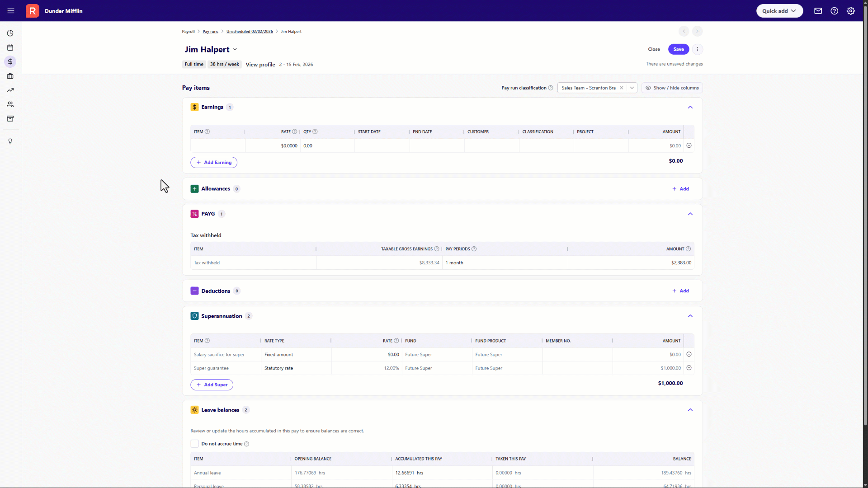The image size is (868, 488).
Task: Enable the Do not accrue time checkbox
Action: pyautogui.click(x=194, y=444)
